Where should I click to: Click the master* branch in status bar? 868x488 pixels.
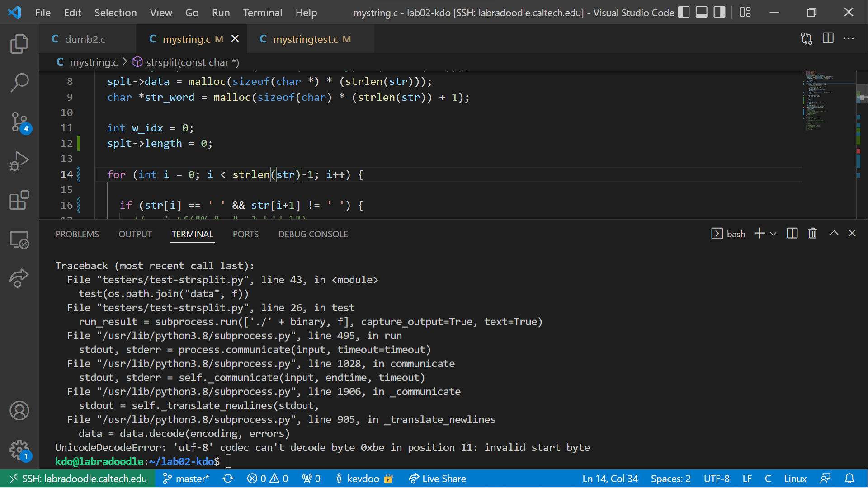click(186, 479)
